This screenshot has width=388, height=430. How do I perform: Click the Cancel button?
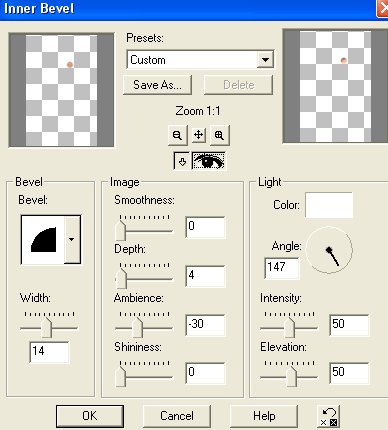tap(177, 416)
